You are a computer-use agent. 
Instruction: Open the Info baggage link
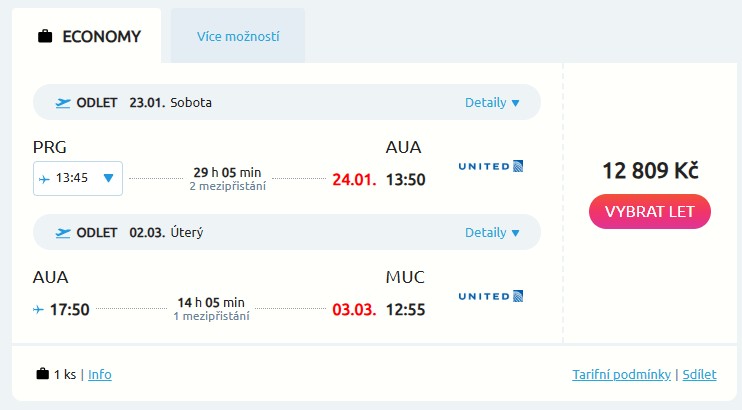100,375
